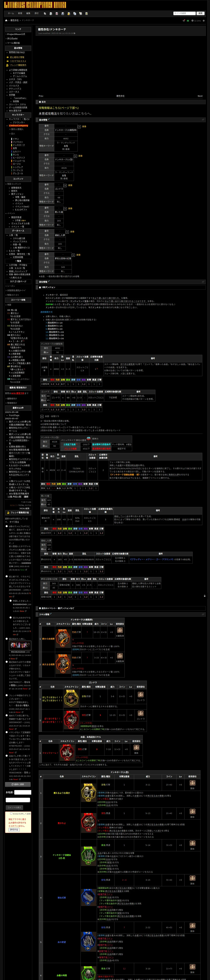Screen dimensions: 210x980
Task: Expand 画像 for ドンキホーテ(人型) table
Action: (x=75, y=156)
